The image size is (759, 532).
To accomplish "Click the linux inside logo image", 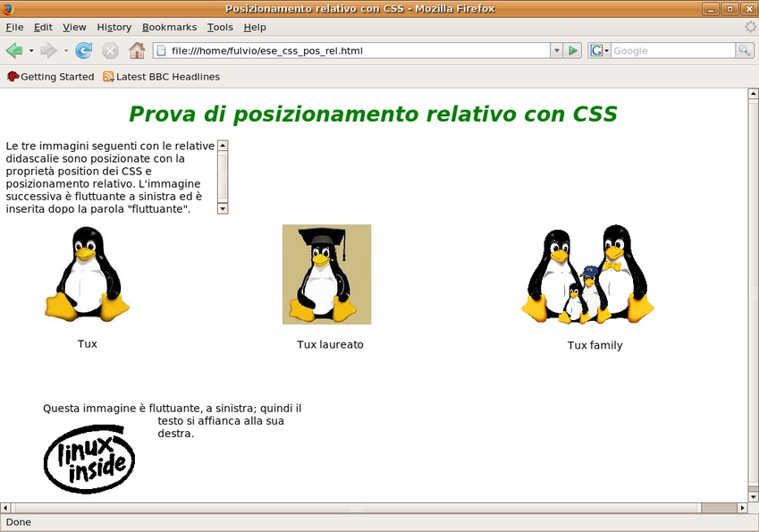I will pos(89,459).
